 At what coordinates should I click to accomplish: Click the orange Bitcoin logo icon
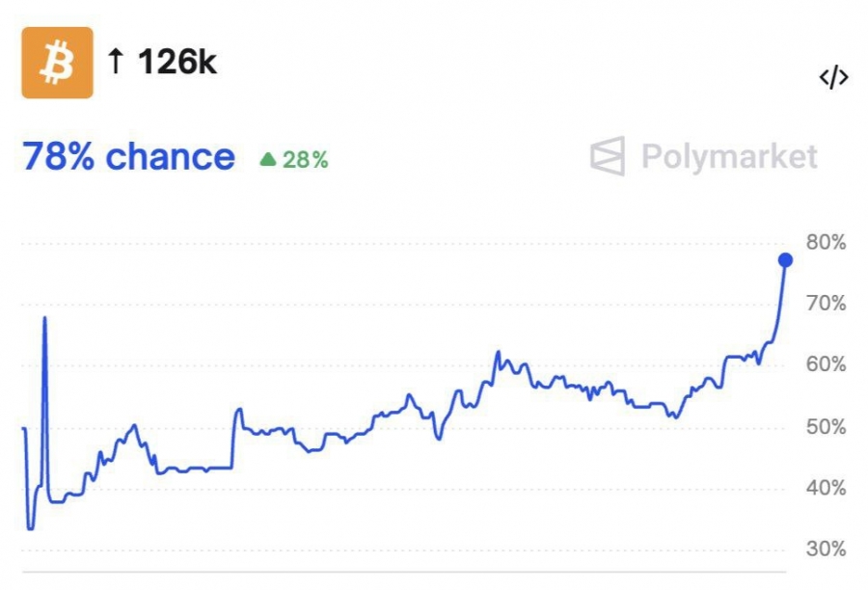tap(57, 63)
